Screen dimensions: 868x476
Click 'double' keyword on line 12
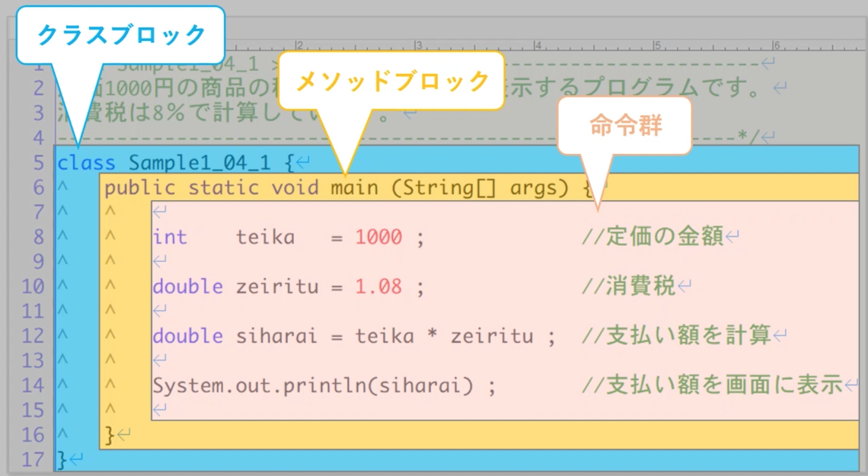tap(187, 335)
